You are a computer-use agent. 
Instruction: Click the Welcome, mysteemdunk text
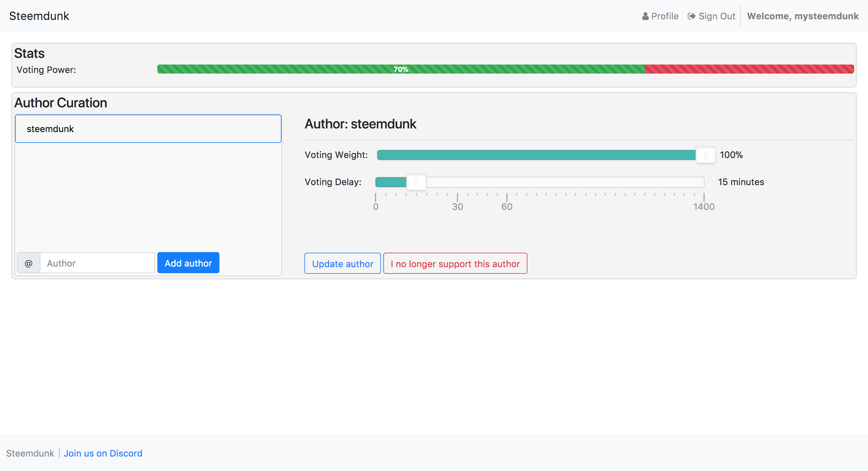pos(803,16)
